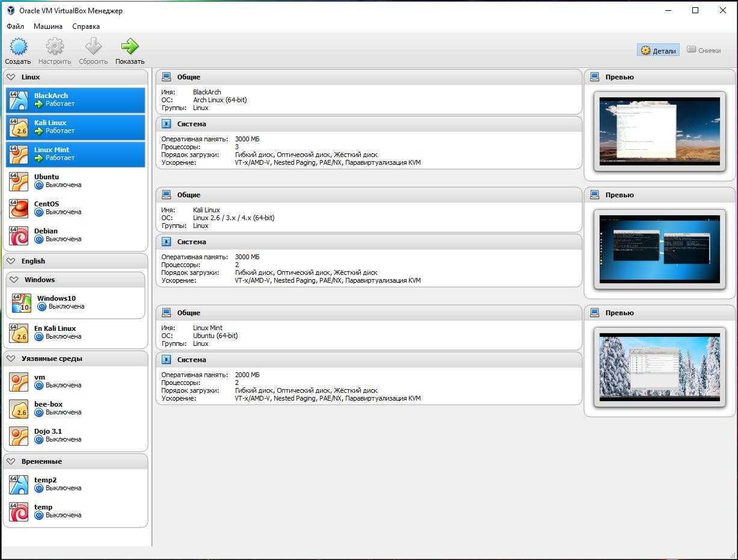Open the Справка menu
This screenshot has width=738, height=560.
tap(86, 26)
